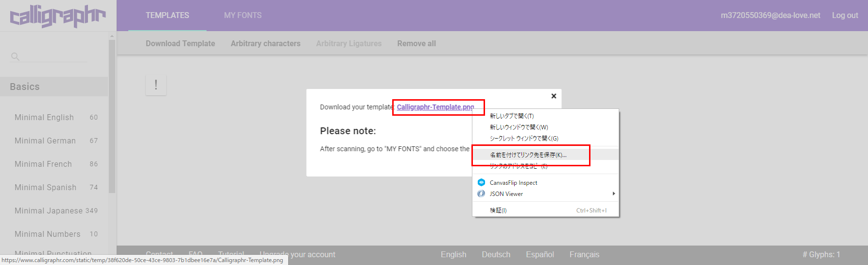Screen dimensions: 868x265
Task: Close the download template dialog
Action: [554, 96]
